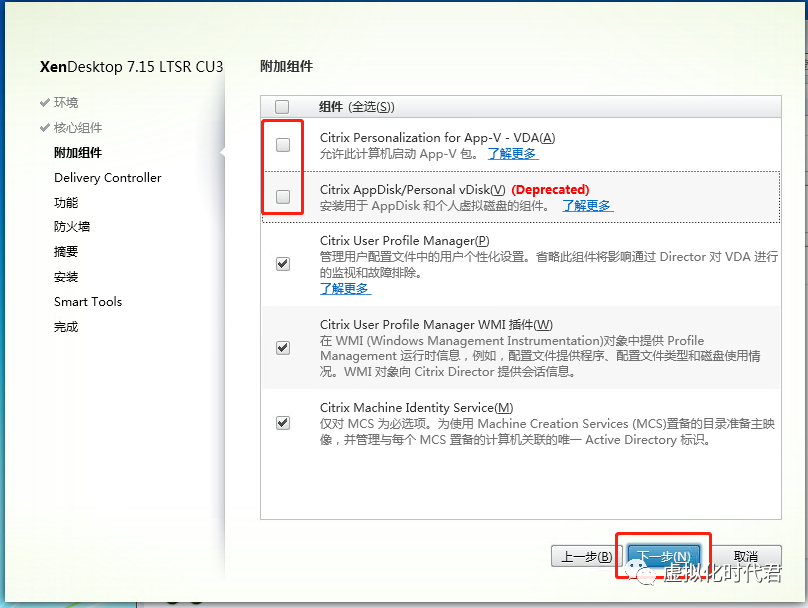Select the 安装 step in sidebar
The height and width of the screenshot is (608, 808).
66,277
